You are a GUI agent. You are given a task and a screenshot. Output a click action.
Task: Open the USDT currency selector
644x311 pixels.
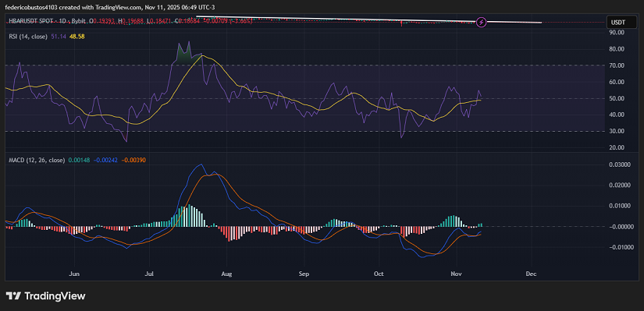[x=621, y=22]
